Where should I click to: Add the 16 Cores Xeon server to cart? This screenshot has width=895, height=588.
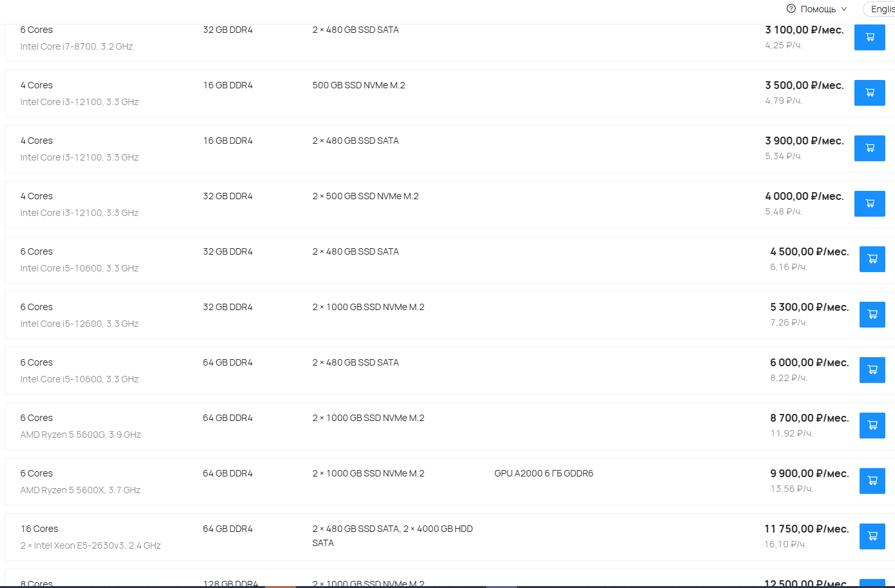pyautogui.click(x=872, y=536)
